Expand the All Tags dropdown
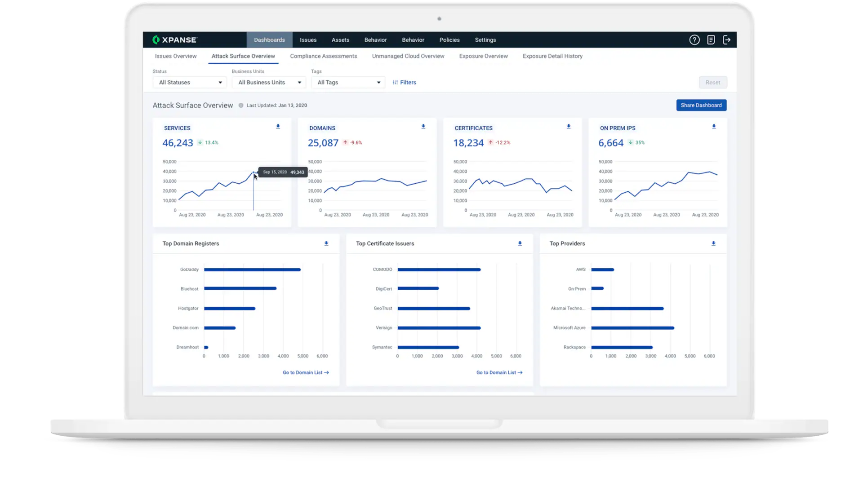The image size is (863, 504). (x=348, y=83)
